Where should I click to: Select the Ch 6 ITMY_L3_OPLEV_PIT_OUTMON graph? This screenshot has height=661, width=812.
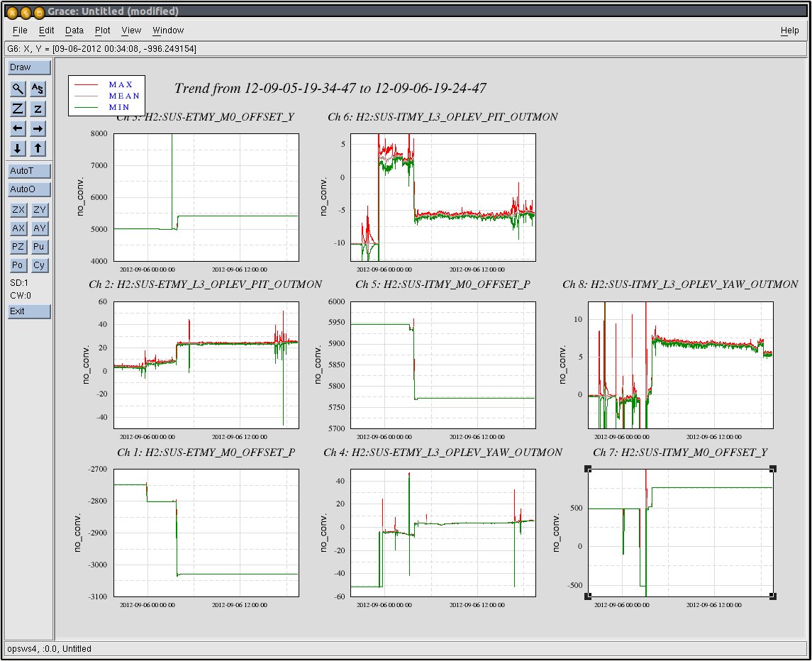tap(443, 197)
